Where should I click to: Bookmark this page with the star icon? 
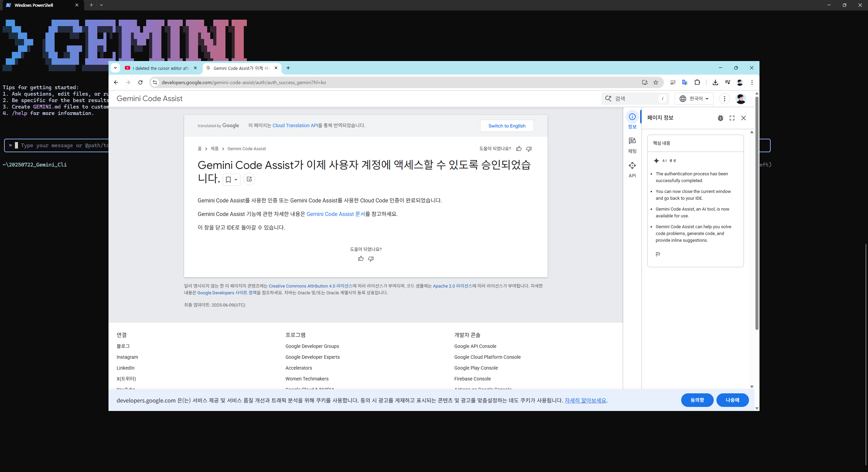(x=656, y=82)
